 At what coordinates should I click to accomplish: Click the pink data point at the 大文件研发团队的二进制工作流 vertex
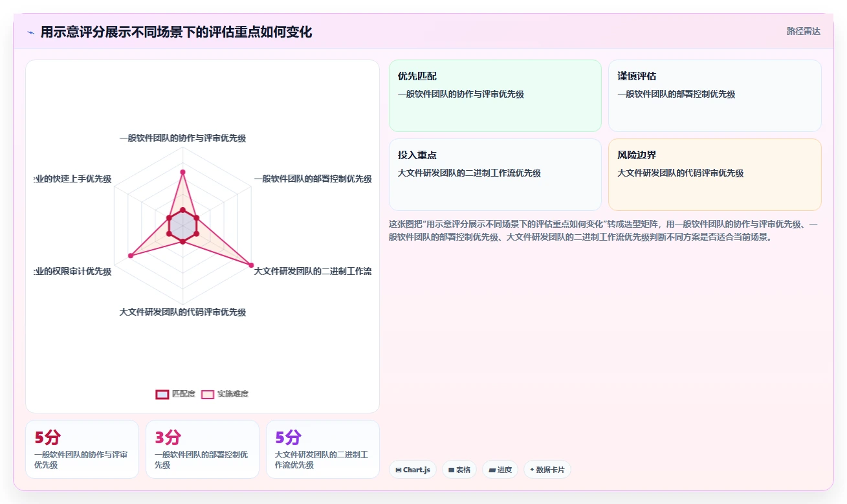[251, 265]
